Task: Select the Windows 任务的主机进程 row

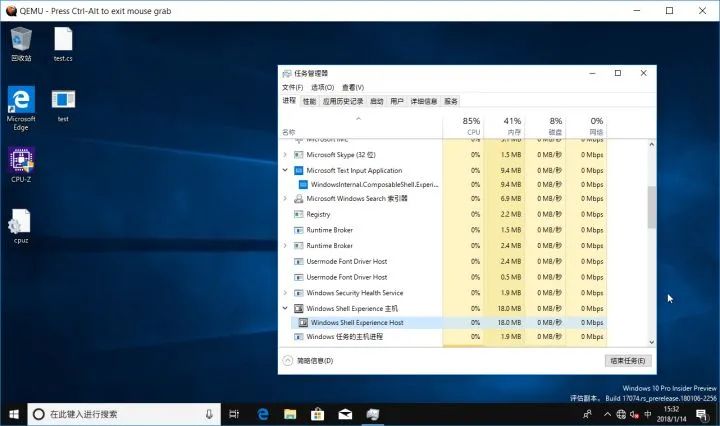Action: tap(443, 337)
